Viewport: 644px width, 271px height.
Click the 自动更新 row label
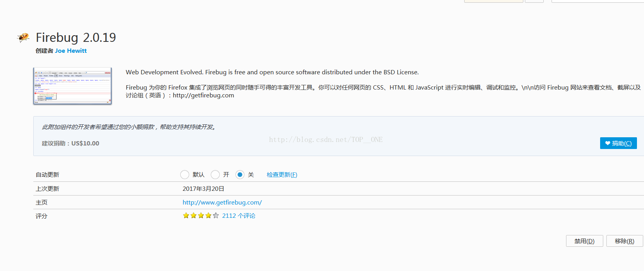tap(47, 175)
